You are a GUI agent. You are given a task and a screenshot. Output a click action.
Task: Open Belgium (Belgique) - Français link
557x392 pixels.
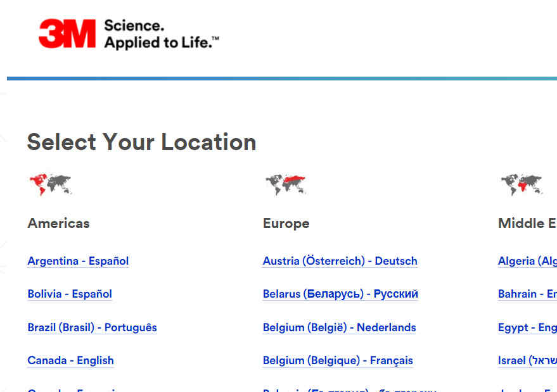tap(338, 360)
